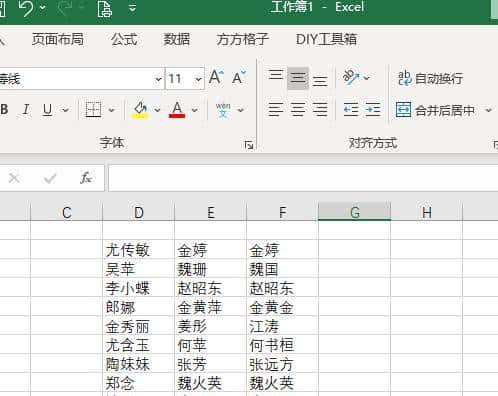
Task: Switch to the 公式 tab
Action: click(x=124, y=39)
